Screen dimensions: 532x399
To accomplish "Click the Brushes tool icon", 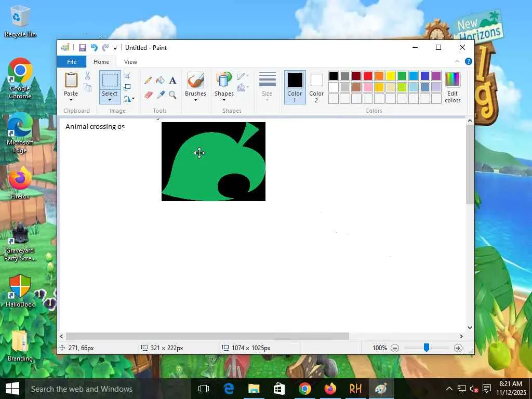I will [196, 80].
